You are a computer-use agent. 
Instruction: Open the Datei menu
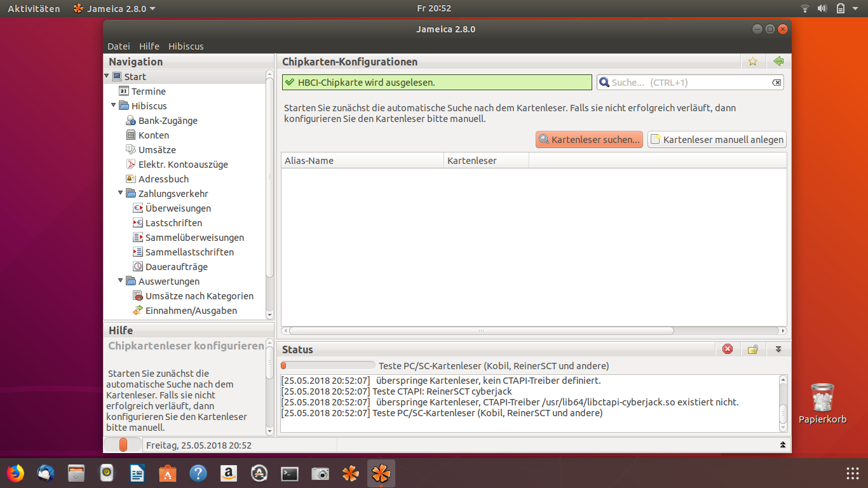click(119, 46)
